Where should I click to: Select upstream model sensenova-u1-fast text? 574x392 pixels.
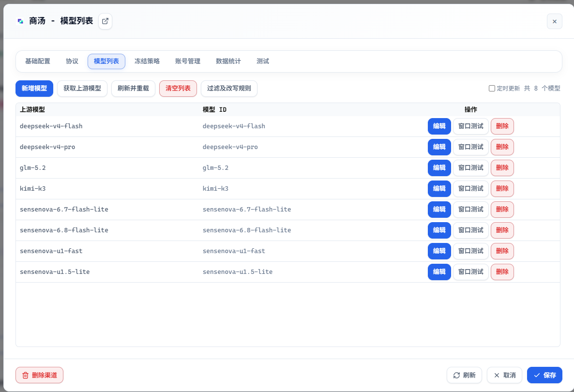[x=51, y=252]
